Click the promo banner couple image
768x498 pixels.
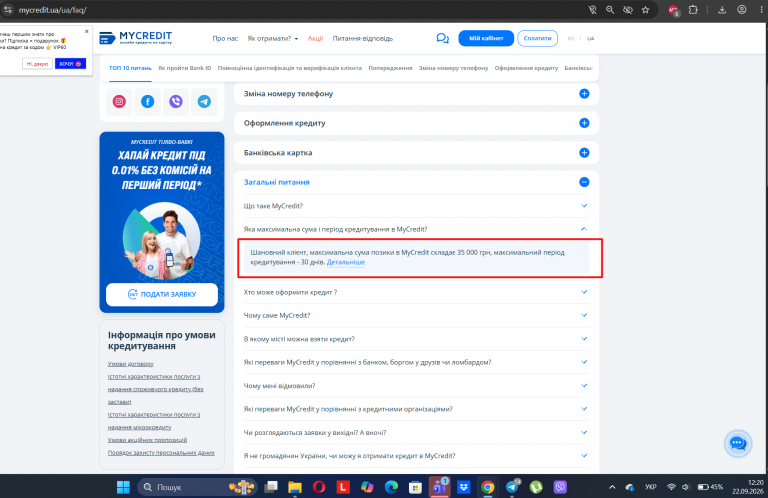tap(162, 241)
